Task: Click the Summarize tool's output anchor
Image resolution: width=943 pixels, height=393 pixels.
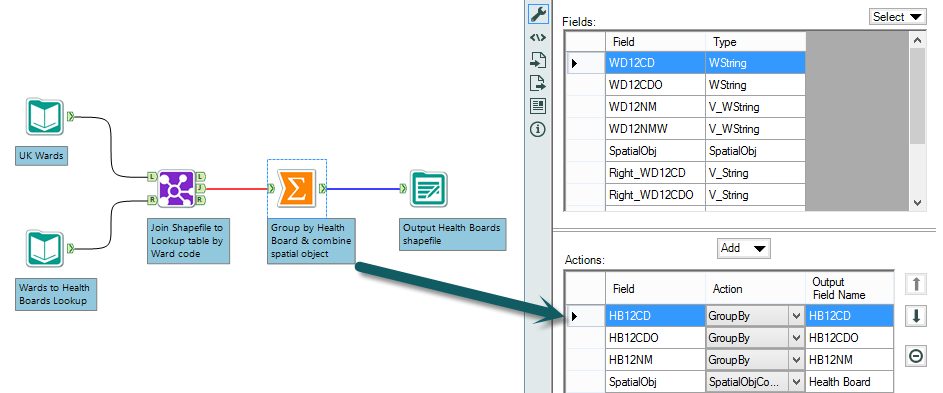Action: coord(322,188)
